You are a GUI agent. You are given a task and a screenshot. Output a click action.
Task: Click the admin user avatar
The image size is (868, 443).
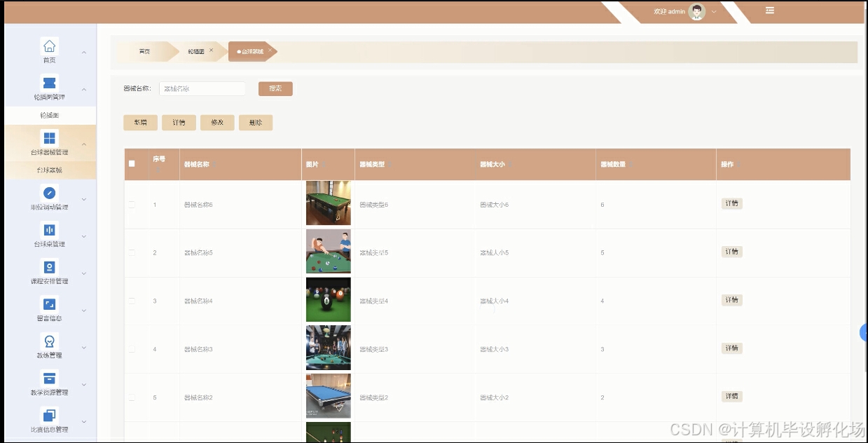[696, 11]
